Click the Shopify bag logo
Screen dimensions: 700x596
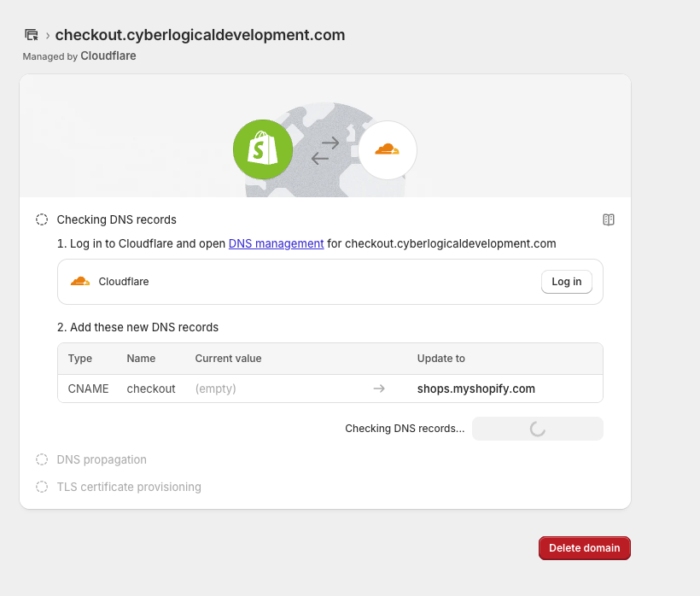pyautogui.click(x=263, y=149)
